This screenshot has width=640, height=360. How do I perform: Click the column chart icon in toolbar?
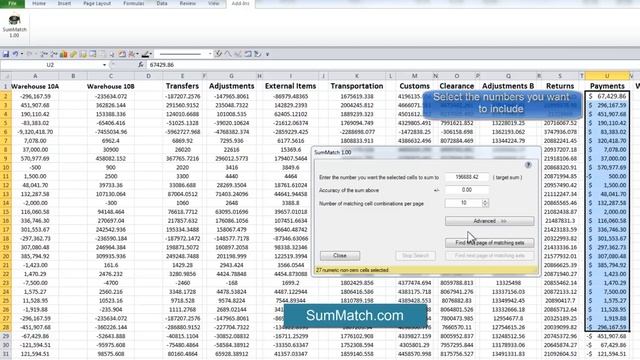click(x=64, y=54)
